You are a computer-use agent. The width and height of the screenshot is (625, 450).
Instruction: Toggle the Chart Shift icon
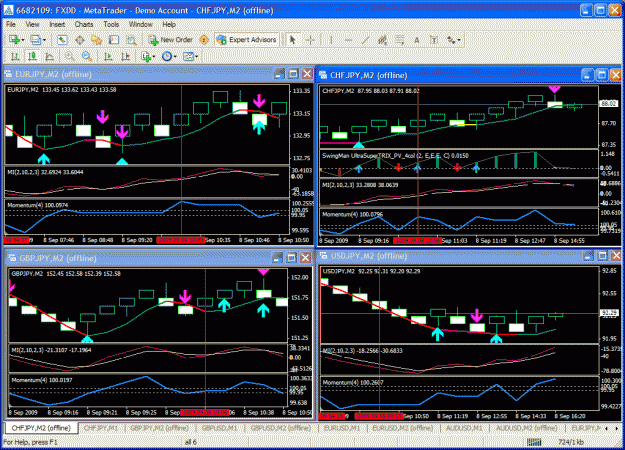(x=125, y=57)
